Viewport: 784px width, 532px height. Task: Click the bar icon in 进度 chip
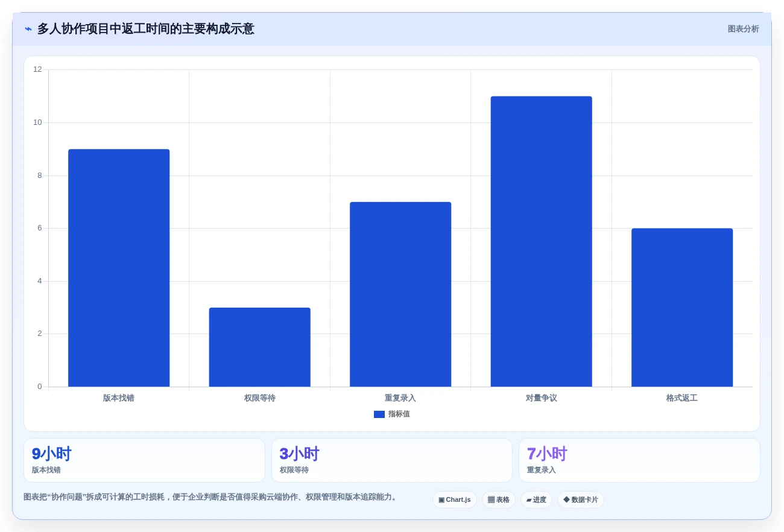(x=529, y=500)
